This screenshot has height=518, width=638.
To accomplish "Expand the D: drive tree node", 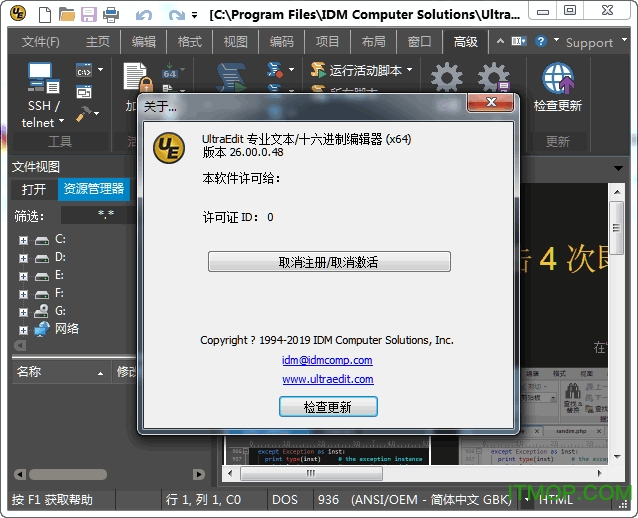I will click(x=24, y=258).
